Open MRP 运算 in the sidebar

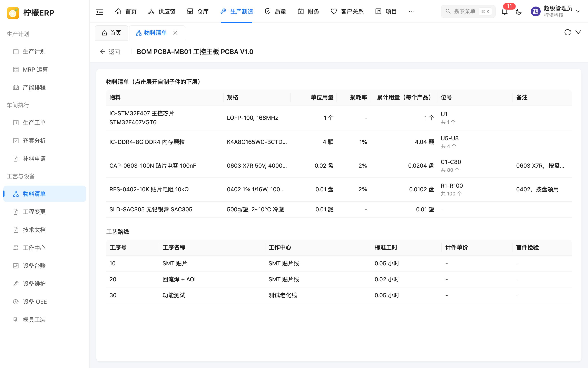point(45,70)
